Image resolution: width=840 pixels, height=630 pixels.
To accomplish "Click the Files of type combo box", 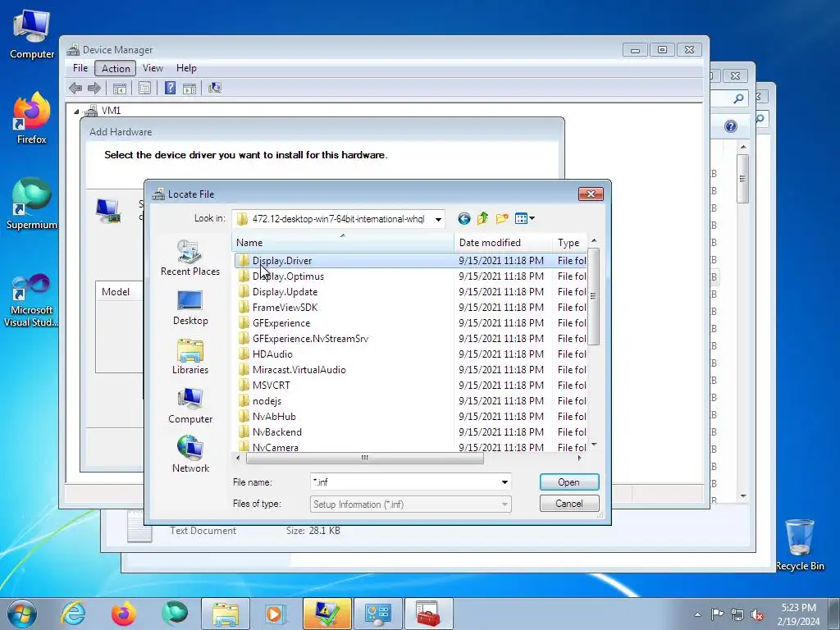I will pos(410,504).
